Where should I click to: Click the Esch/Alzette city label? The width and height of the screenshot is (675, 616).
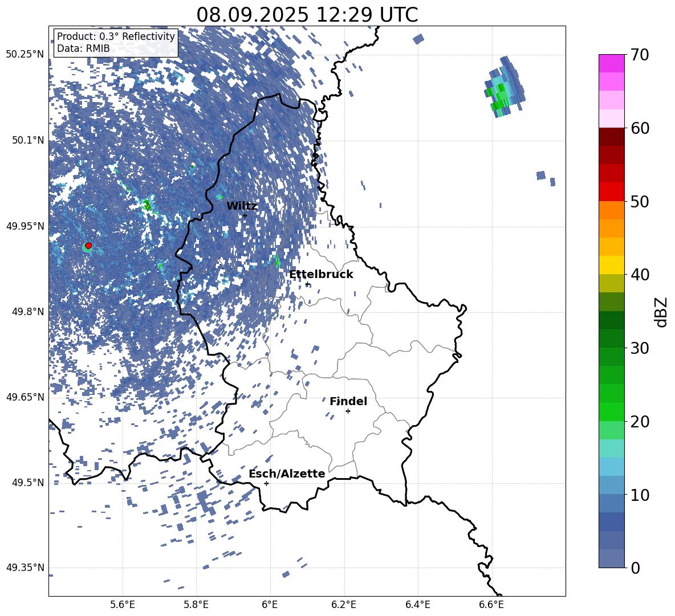(x=287, y=474)
